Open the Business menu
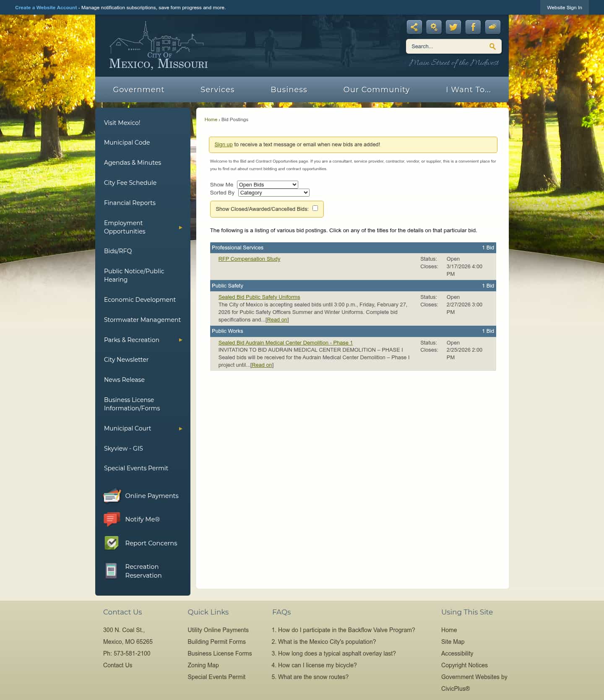Viewport: 604px width, 700px height. pyautogui.click(x=289, y=90)
